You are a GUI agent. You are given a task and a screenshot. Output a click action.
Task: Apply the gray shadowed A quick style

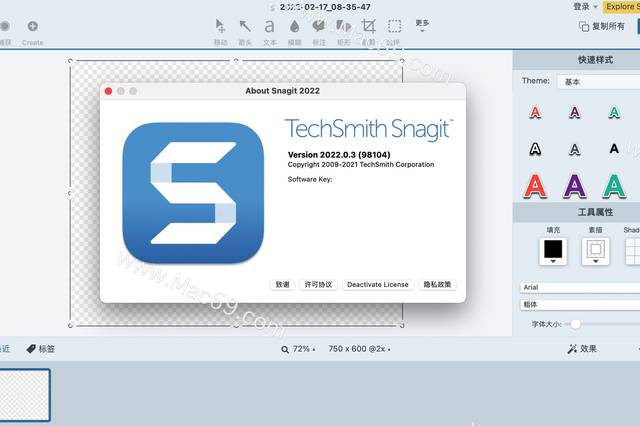coord(574,149)
